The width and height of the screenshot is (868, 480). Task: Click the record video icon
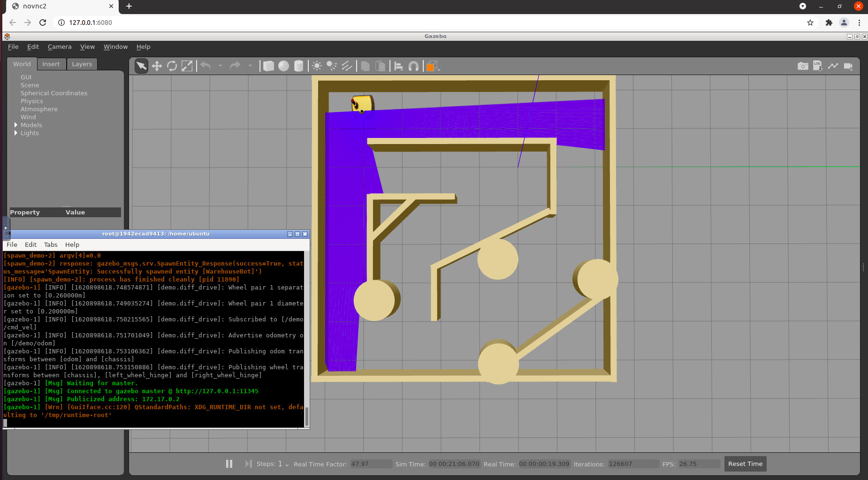848,66
